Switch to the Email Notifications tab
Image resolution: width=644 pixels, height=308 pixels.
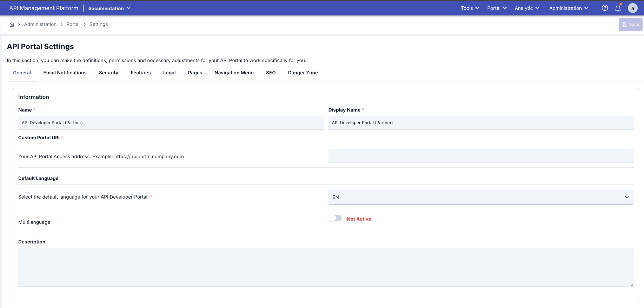coord(65,73)
